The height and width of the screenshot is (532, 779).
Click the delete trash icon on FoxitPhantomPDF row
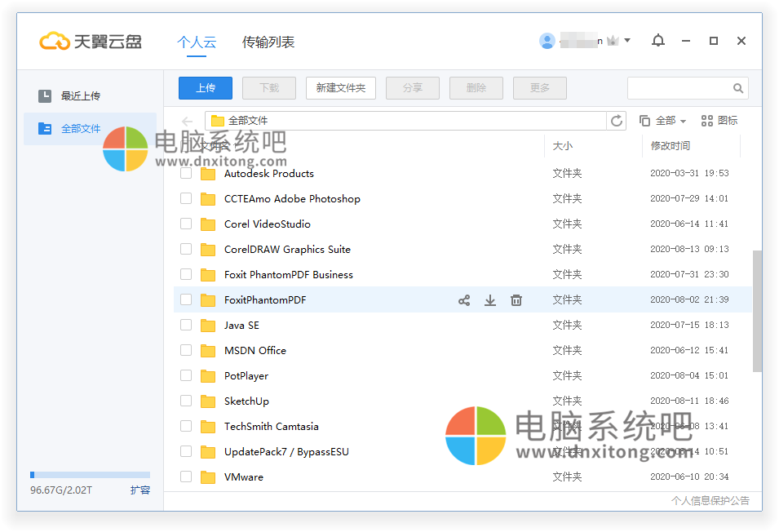[516, 300]
